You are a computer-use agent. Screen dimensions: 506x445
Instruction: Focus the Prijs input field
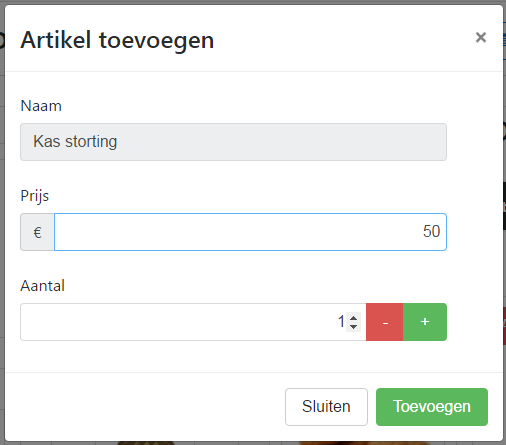pyautogui.click(x=250, y=232)
